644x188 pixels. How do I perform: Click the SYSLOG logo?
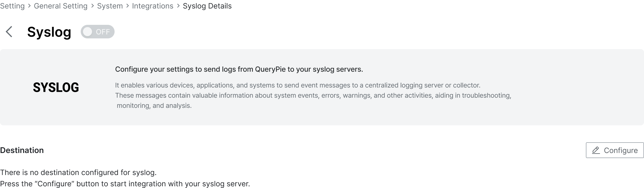coord(56,88)
